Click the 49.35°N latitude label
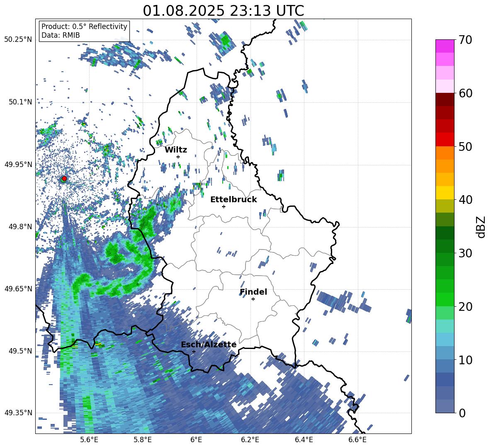This screenshot has height=448, width=491. point(18,413)
